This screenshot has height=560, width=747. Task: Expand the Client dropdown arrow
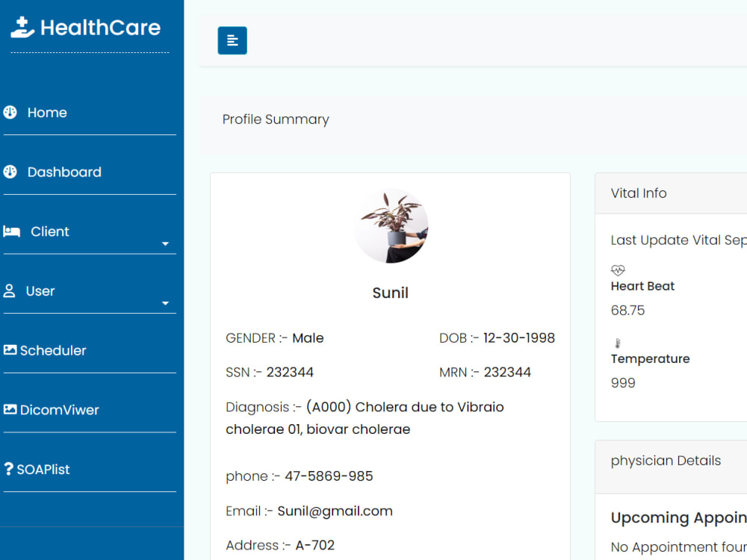click(165, 244)
